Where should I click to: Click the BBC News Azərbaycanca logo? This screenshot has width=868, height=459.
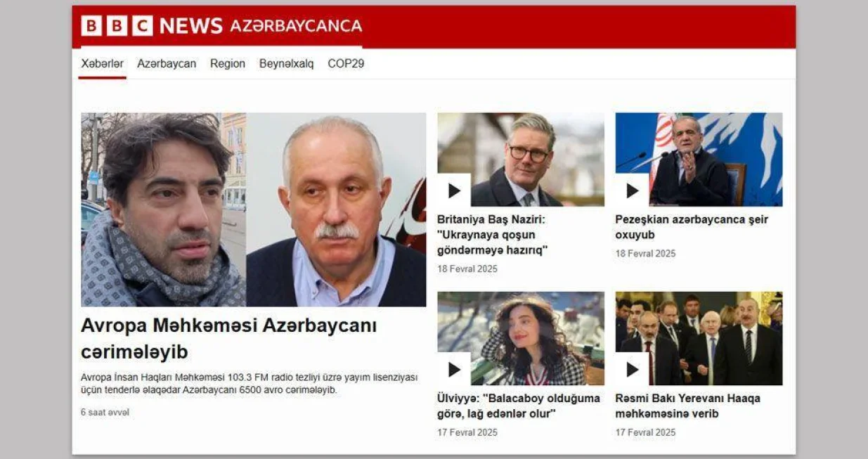click(221, 26)
